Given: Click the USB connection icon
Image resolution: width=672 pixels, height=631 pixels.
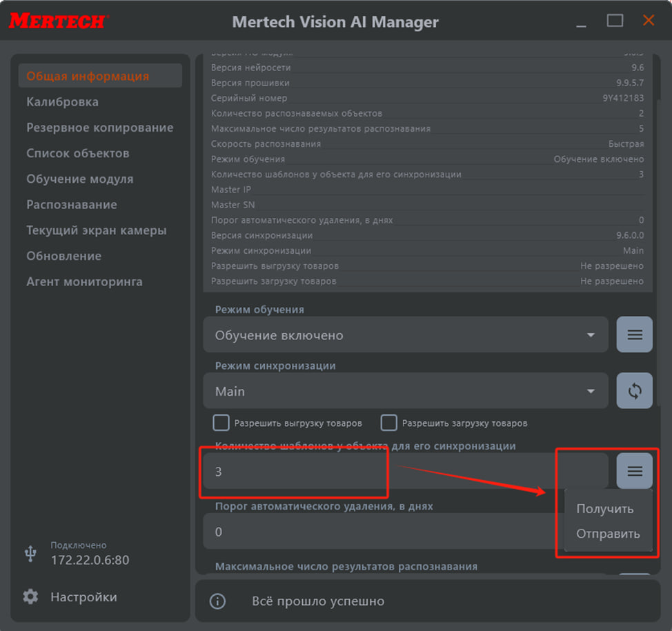Looking at the screenshot, I should click(x=30, y=553).
